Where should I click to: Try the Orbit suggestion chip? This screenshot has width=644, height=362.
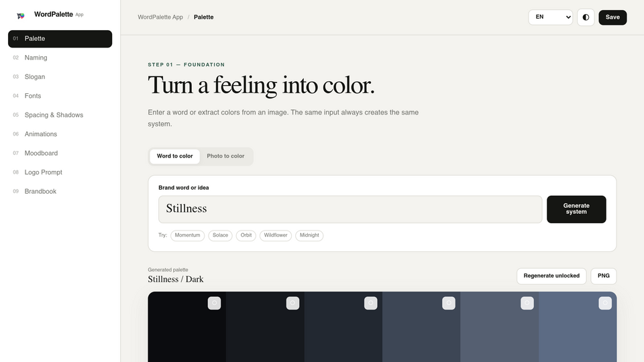(x=246, y=235)
